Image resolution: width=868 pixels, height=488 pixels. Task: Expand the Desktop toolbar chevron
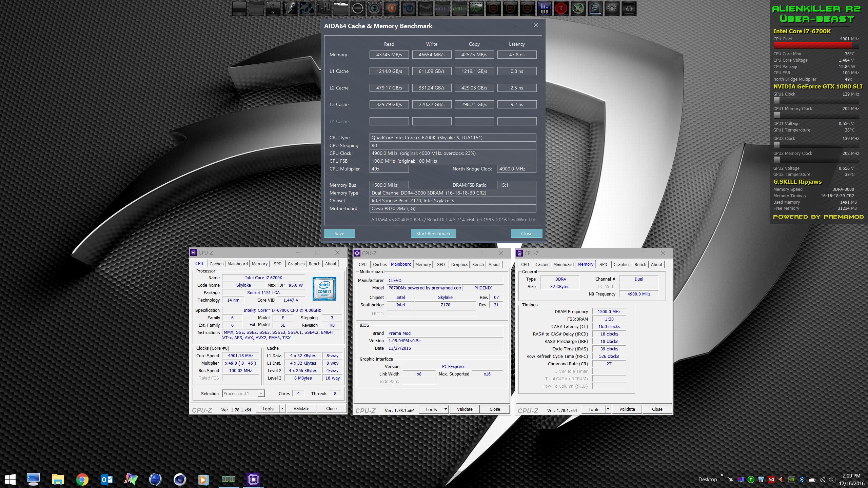(x=722, y=475)
